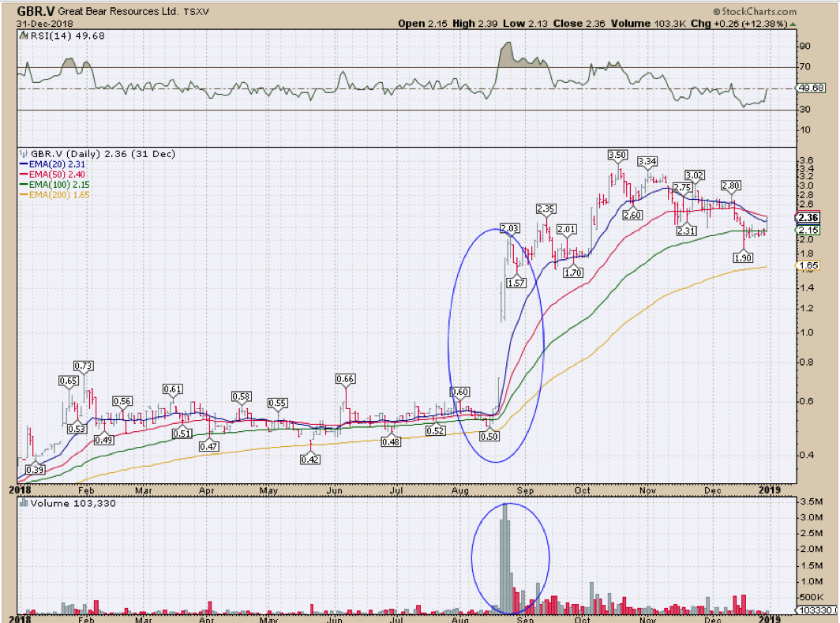The width and height of the screenshot is (840, 623).
Task: Click the 2.75 price label
Action: pos(682,187)
